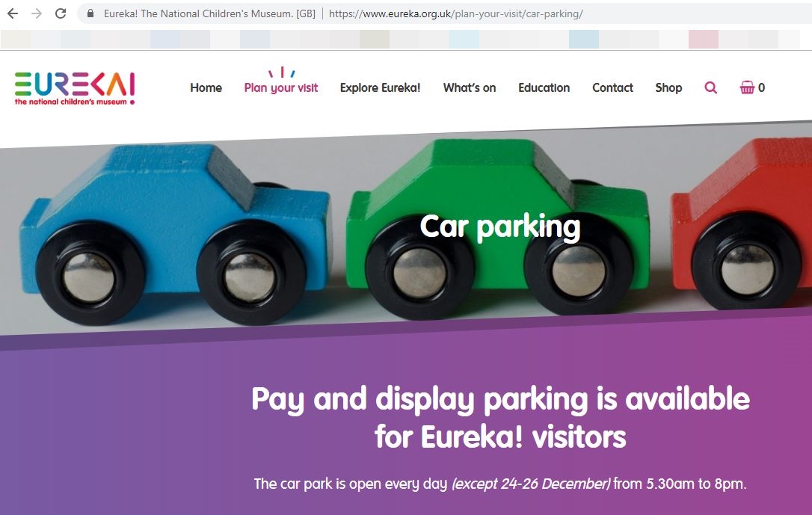Open the What's on menu
Screen dimensions: 812x515
click(469, 88)
